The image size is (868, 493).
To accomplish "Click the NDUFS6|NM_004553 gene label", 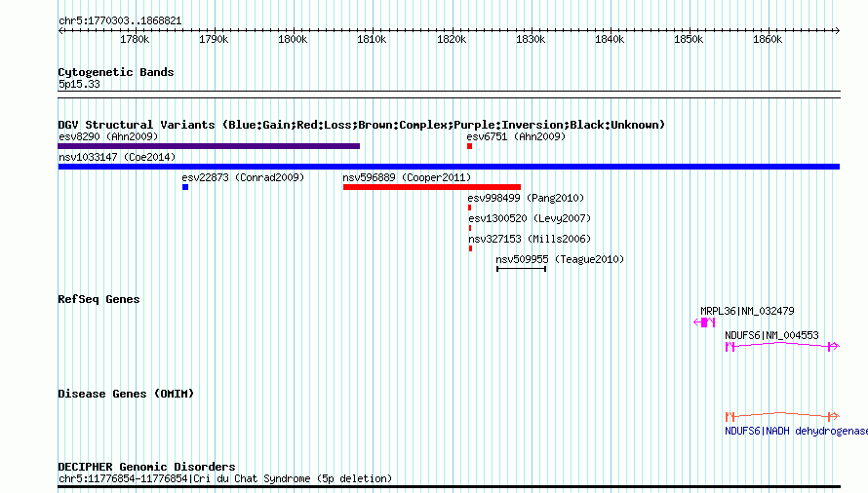I will pyautogui.click(x=771, y=335).
